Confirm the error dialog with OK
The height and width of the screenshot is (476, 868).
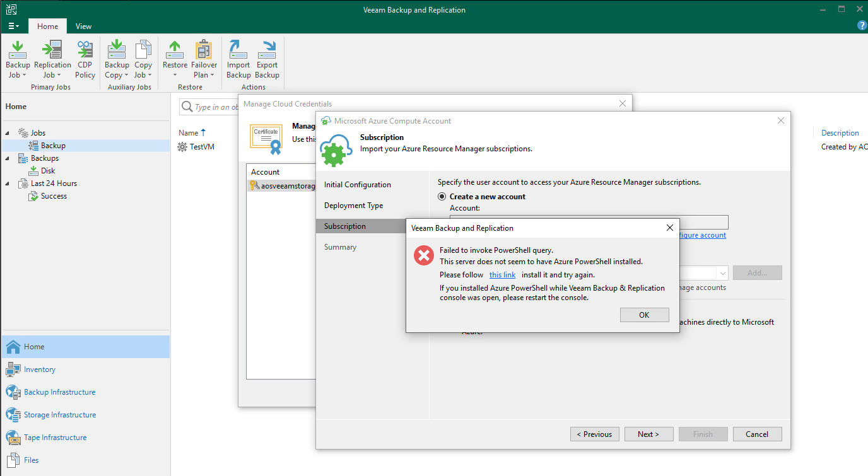coord(644,315)
